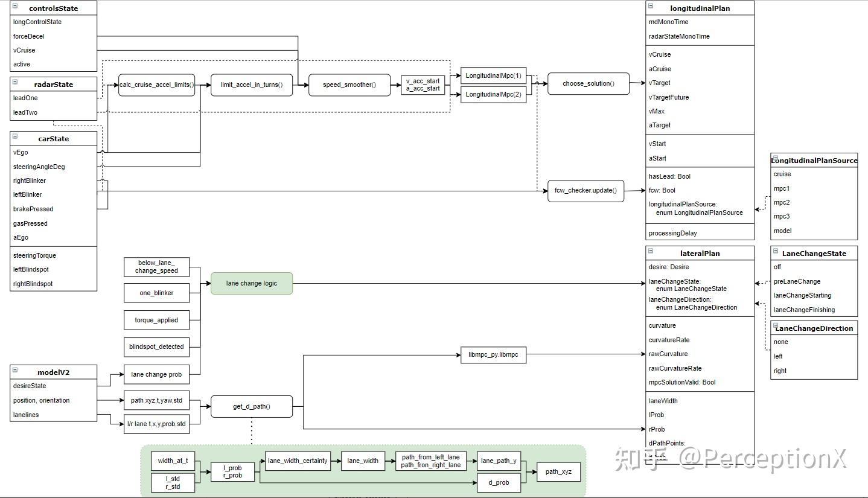Collapse the LaneChangeDirection enum box

pyautogui.click(x=776, y=326)
